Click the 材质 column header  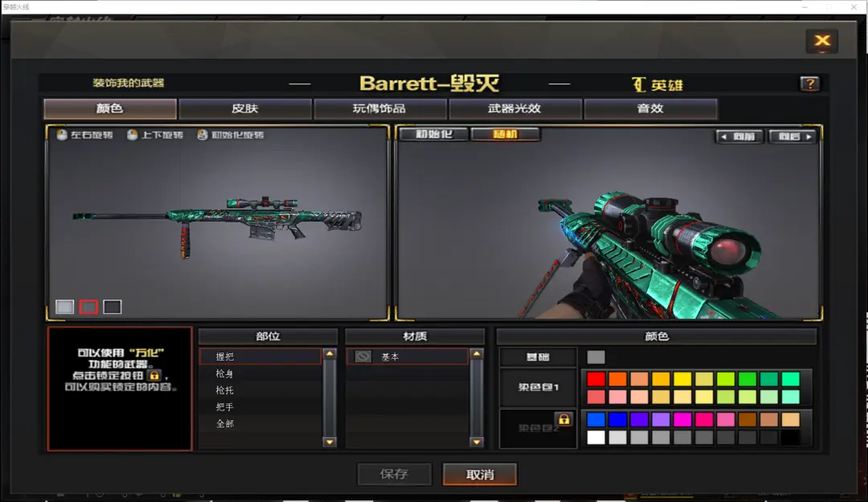415,337
